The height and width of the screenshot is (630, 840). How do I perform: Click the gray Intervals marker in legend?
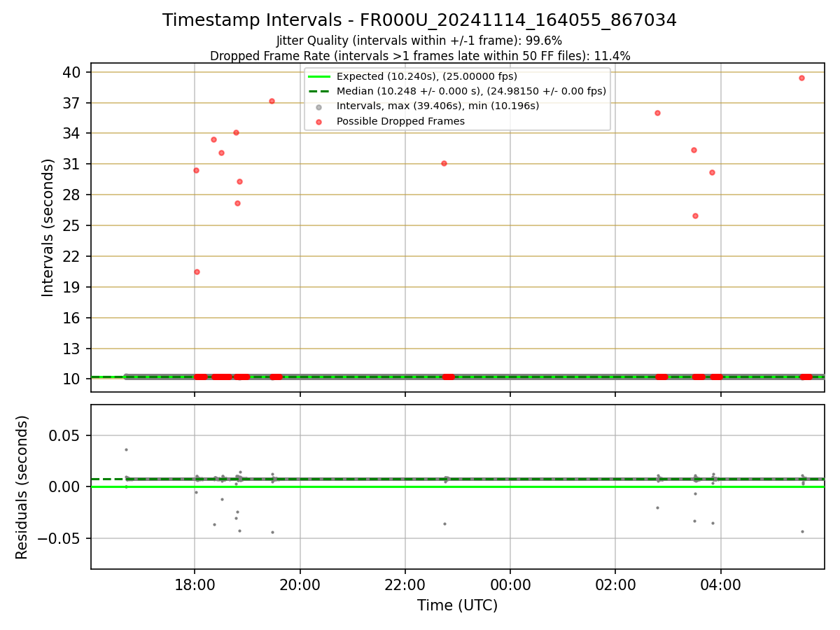[x=319, y=106]
